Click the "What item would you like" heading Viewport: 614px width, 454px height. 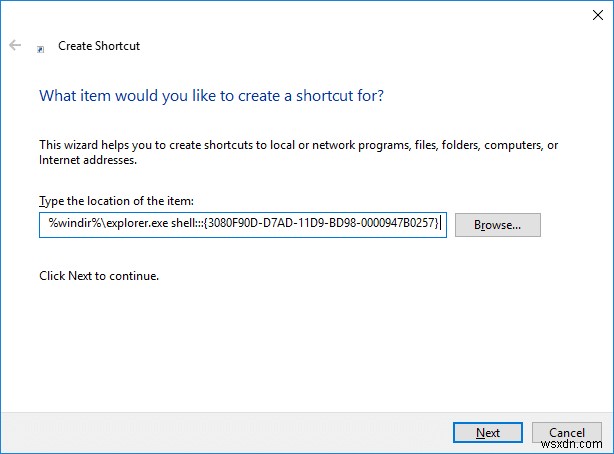tap(211, 97)
